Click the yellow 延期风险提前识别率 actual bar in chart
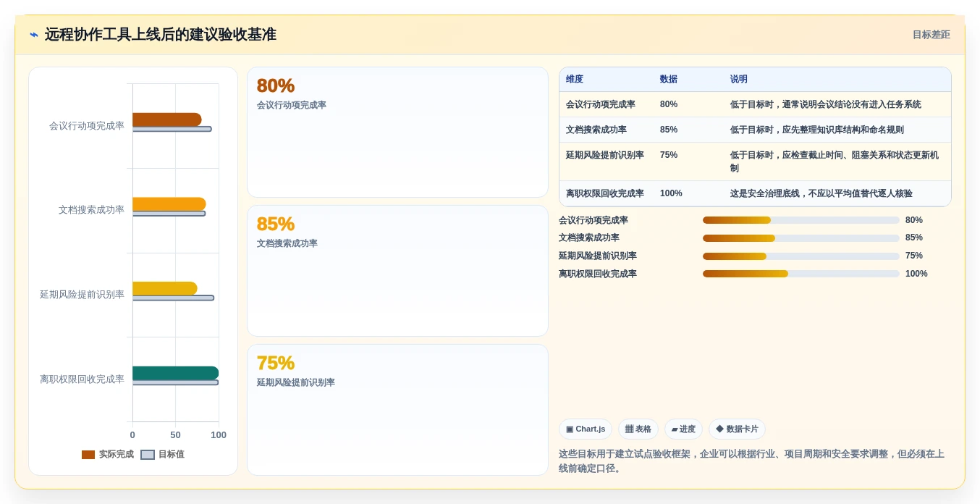Viewport: 980px width, 504px height. tap(165, 288)
